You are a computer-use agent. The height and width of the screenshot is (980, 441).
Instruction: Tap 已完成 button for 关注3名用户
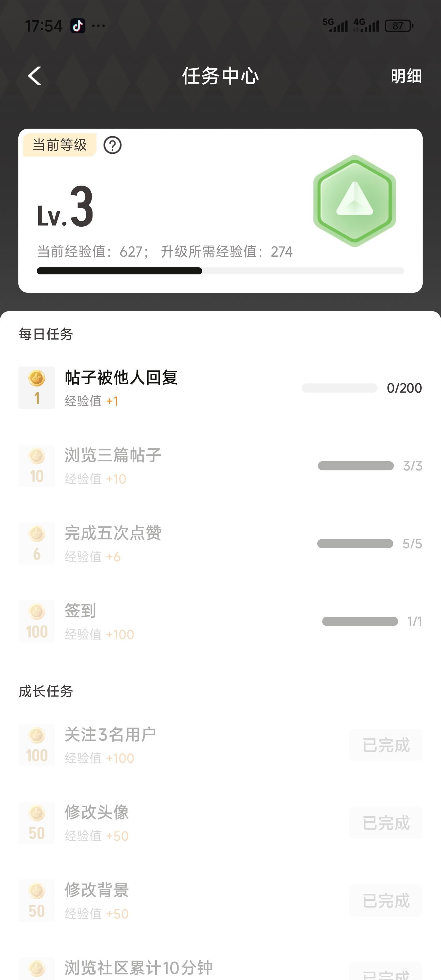click(386, 745)
